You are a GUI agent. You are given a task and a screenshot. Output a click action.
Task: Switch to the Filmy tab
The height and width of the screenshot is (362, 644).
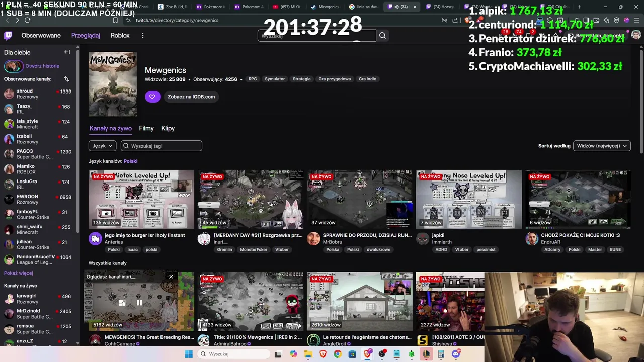point(146,128)
